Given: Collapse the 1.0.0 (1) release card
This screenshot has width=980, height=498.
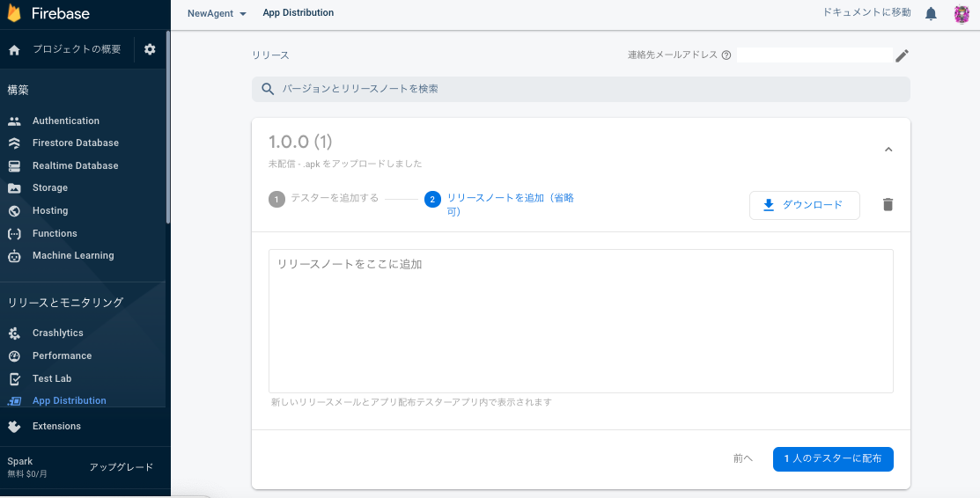Looking at the screenshot, I should pos(888,150).
